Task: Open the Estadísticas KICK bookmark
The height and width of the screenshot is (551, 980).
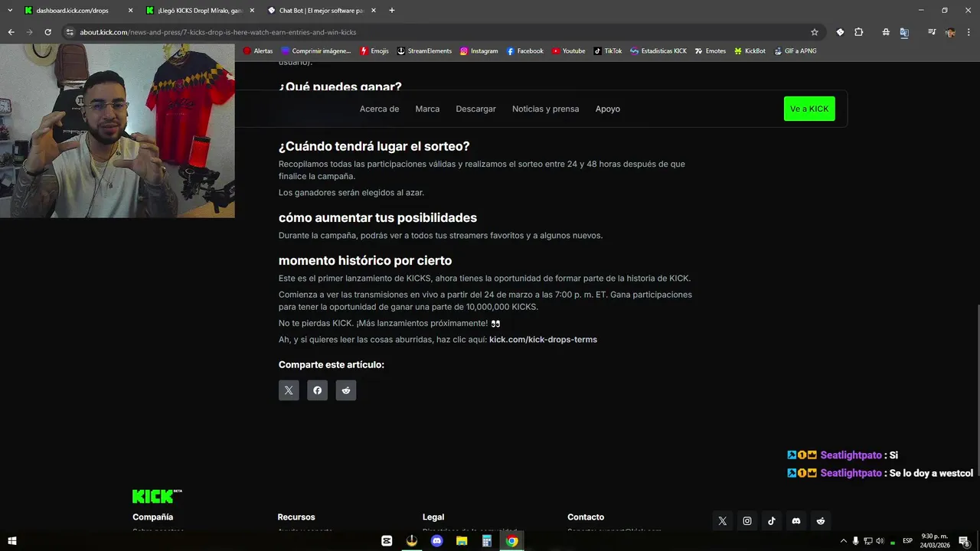Action: [658, 51]
